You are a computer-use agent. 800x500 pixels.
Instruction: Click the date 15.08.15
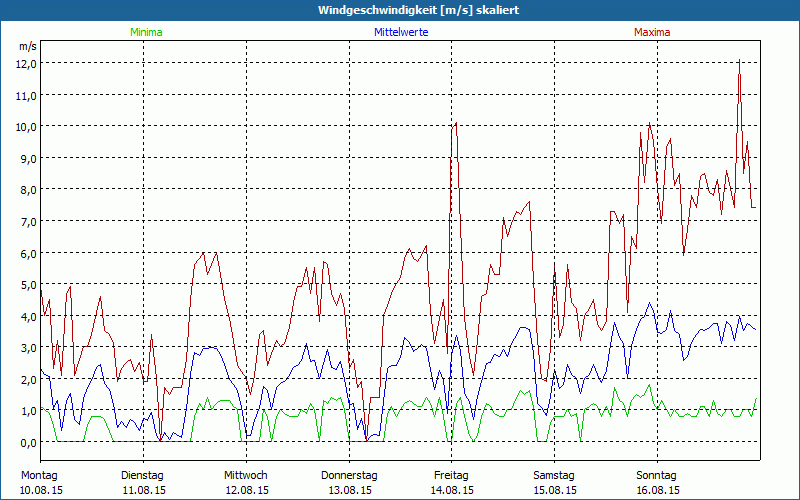point(555,490)
